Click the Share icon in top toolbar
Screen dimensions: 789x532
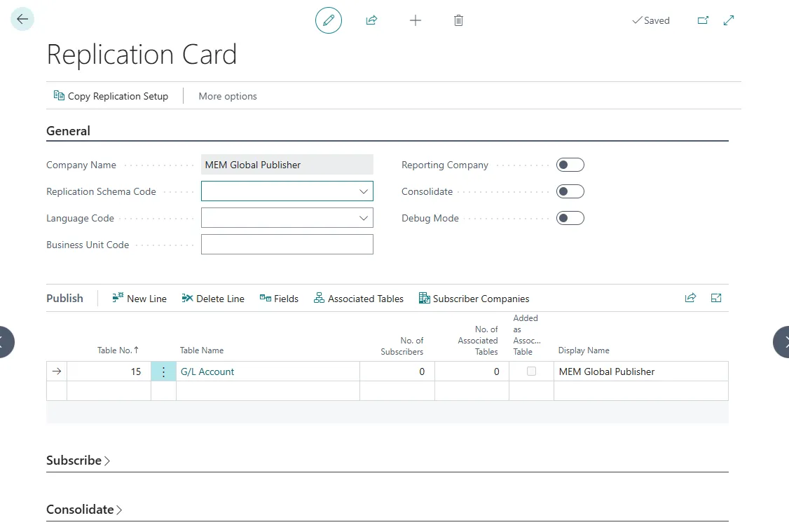[x=371, y=20]
